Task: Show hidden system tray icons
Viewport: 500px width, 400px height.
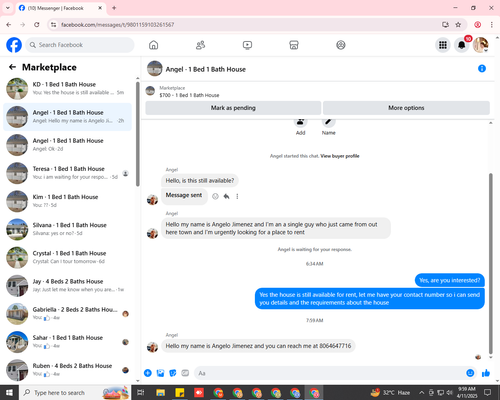Action: point(421,393)
